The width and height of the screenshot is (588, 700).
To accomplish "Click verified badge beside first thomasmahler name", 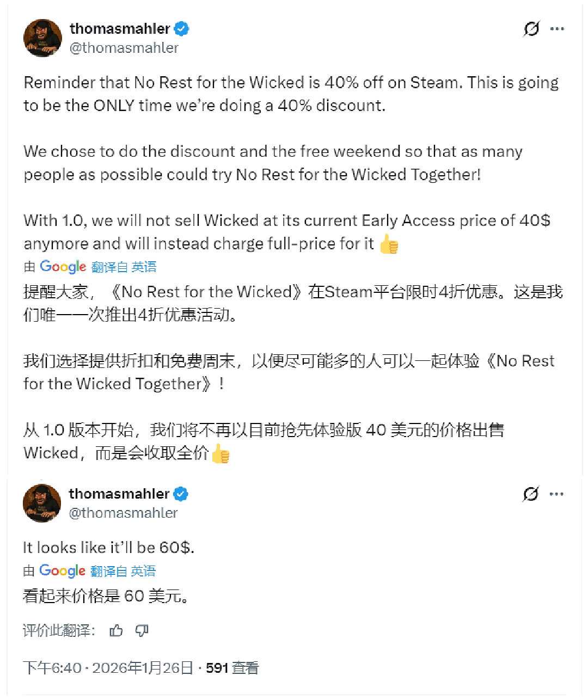I will (x=181, y=28).
